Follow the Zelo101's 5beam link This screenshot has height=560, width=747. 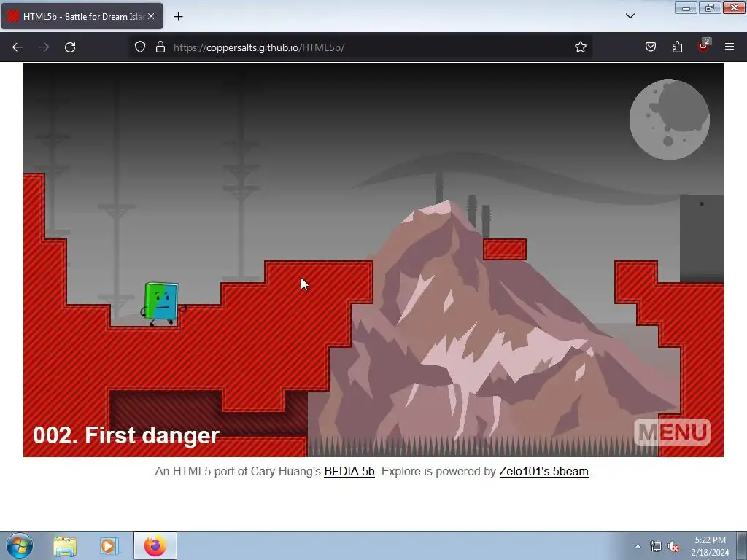point(543,472)
